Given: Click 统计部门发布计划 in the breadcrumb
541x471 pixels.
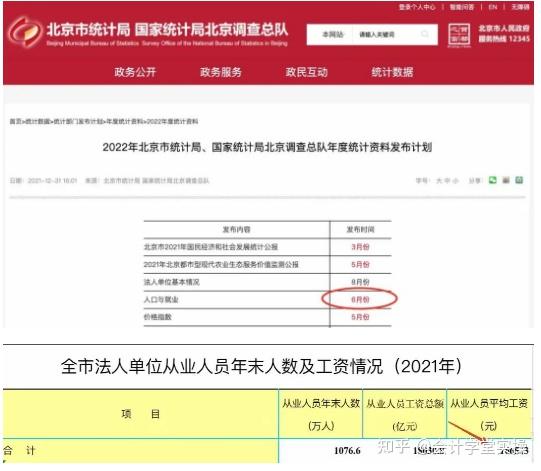Looking at the screenshot, I should pyautogui.click(x=78, y=121).
